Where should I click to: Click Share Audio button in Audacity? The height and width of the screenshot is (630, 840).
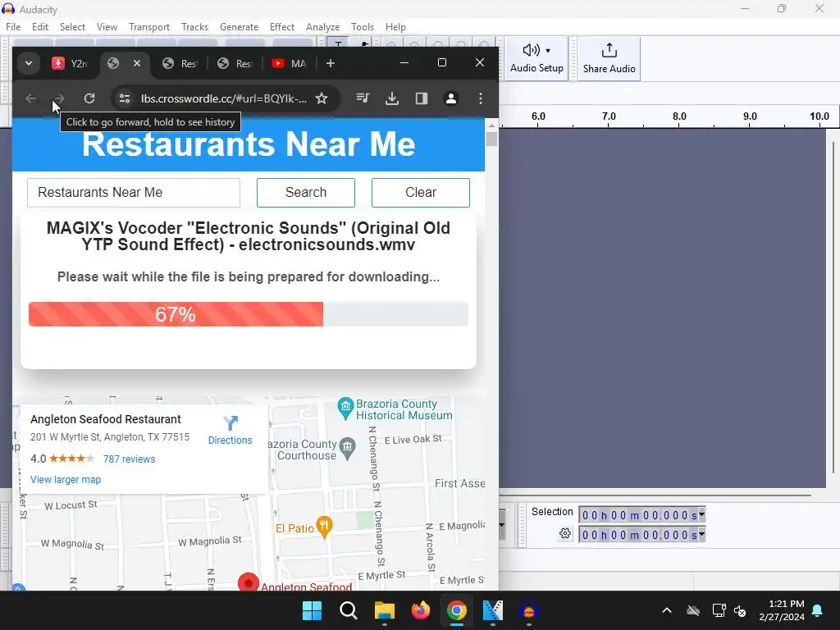tap(609, 58)
